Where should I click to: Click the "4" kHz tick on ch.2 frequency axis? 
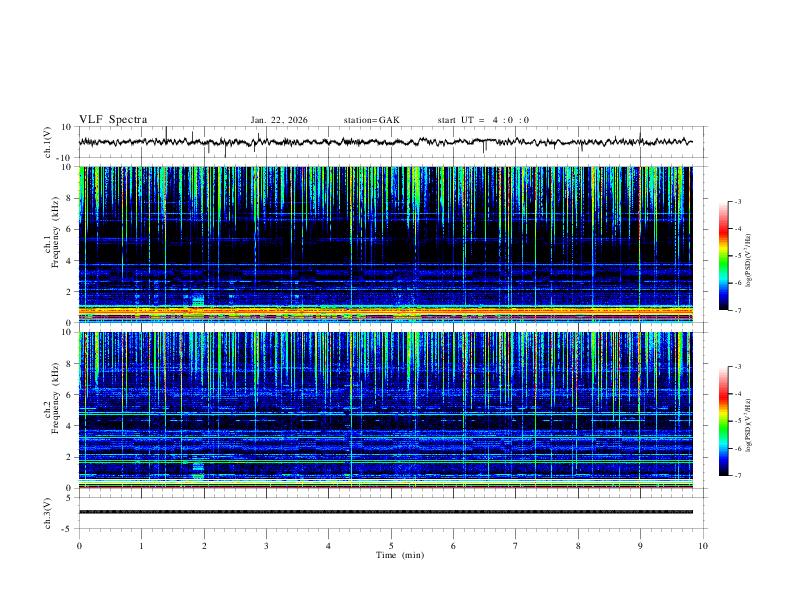(69, 426)
